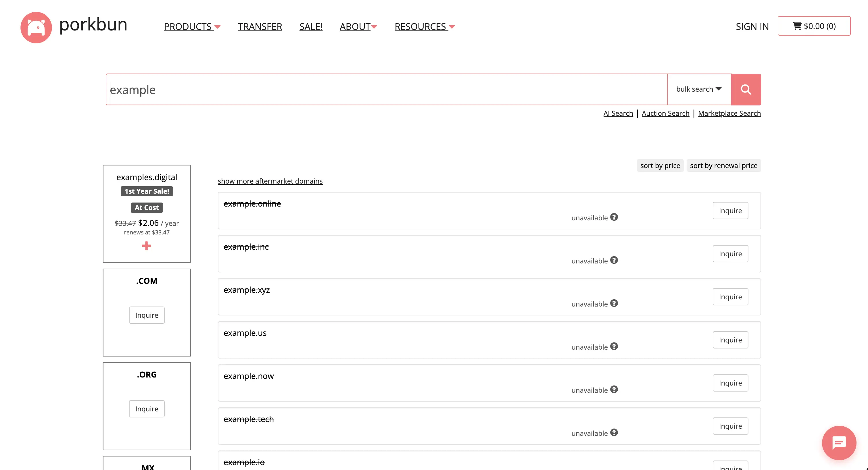This screenshot has width=868, height=470.
Task: Toggle sort by renewal price
Action: (x=723, y=165)
